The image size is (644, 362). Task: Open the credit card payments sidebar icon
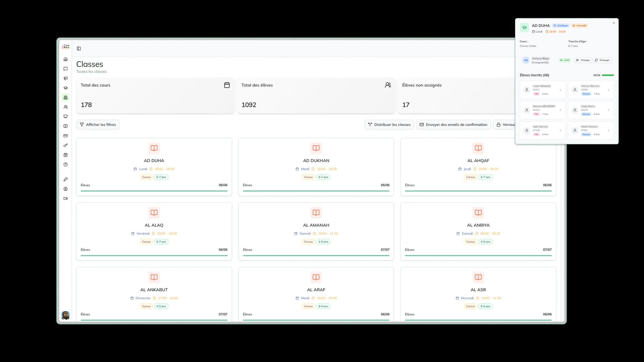(x=65, y=136)
